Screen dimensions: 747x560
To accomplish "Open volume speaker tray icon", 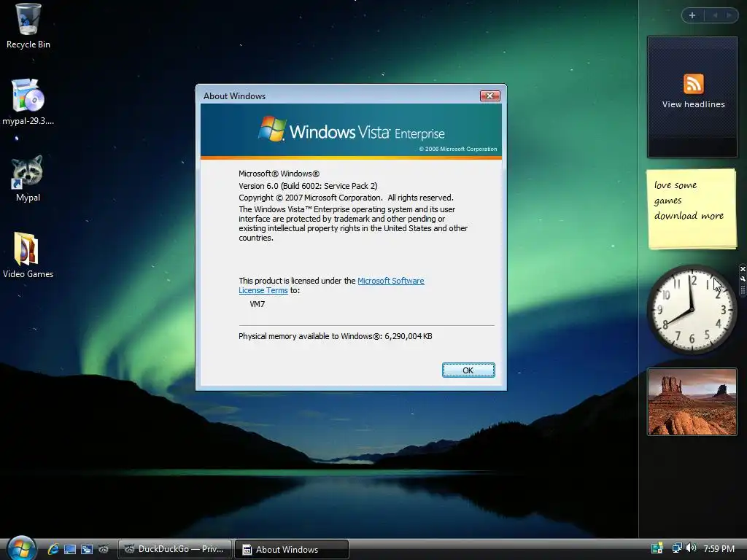I will point(691,548).
